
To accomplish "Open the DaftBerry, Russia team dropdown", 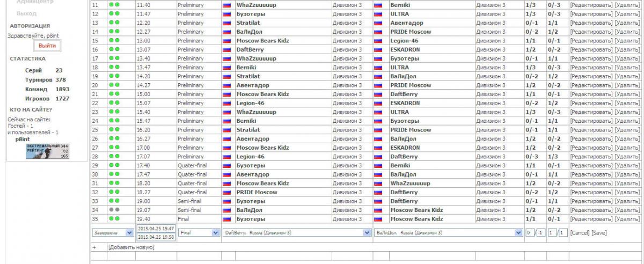I will tap(297, 233).
